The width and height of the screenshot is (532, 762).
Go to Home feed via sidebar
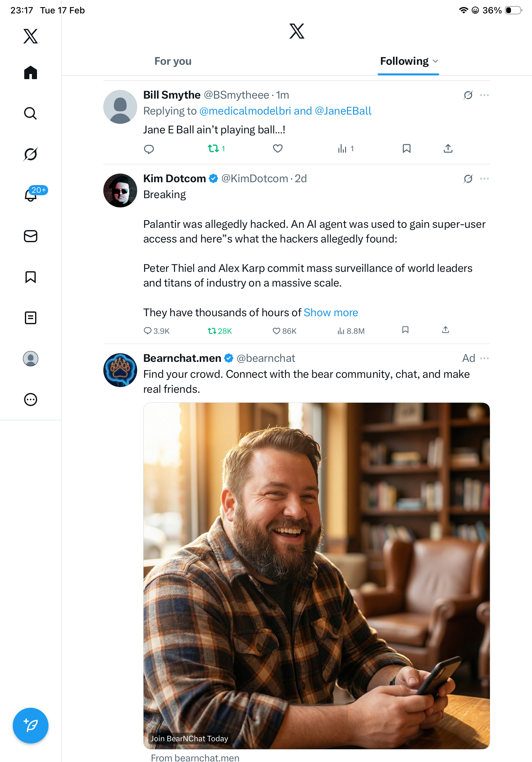click(30, 73)
